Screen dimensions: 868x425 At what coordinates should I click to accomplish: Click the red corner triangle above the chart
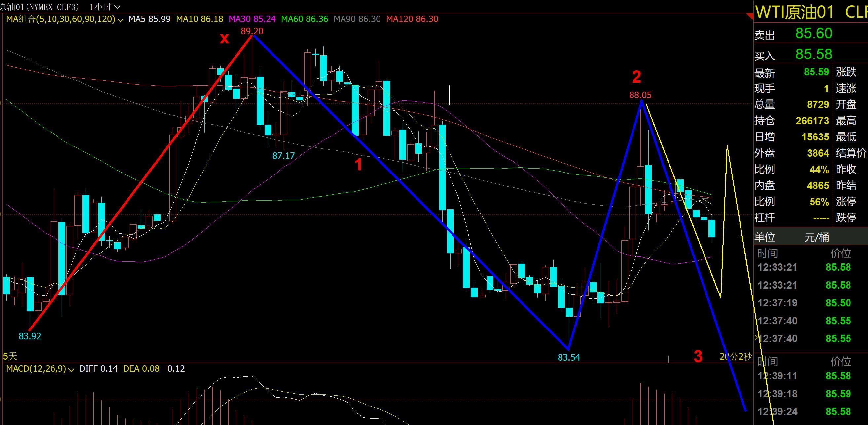tap(750, 16)
